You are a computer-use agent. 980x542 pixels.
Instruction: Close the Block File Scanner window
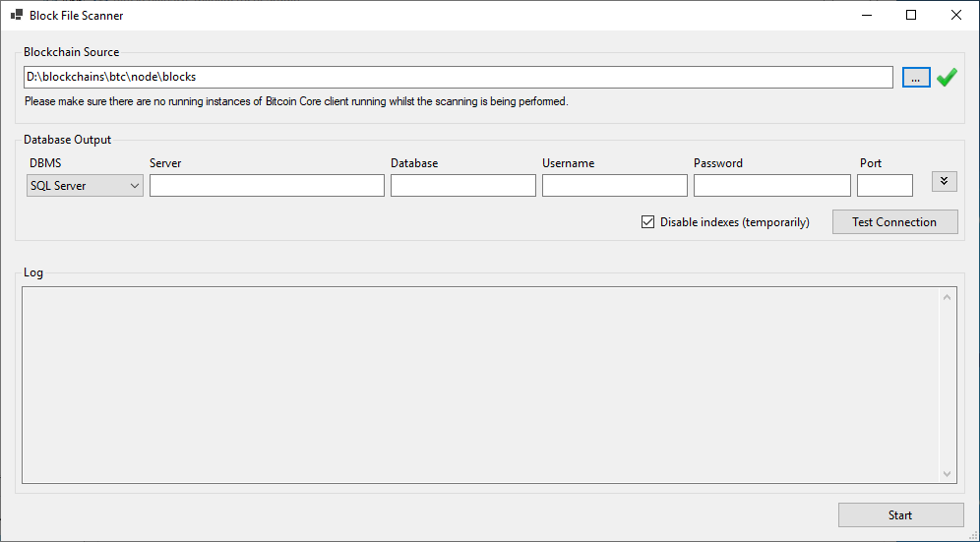click(956, 15)
